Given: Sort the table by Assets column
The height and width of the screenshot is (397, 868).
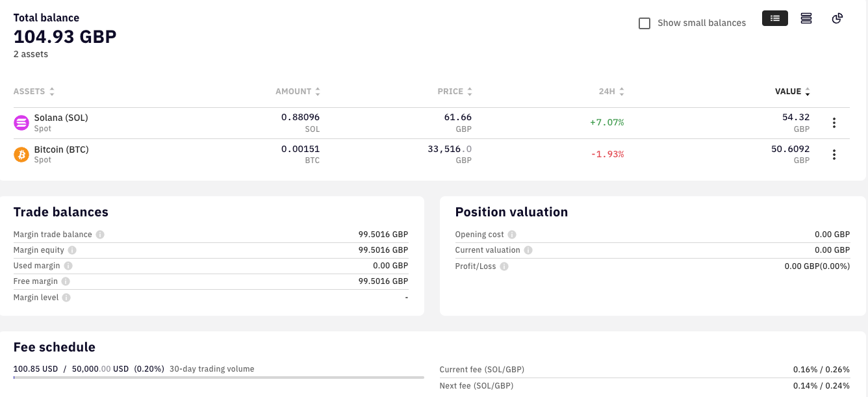Looking at the screenshot, I should tap(34, 92).
